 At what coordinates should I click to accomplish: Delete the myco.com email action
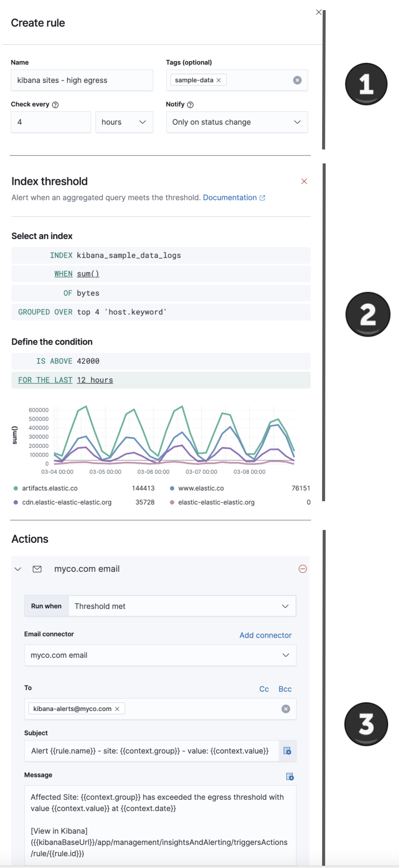point(302,569)
